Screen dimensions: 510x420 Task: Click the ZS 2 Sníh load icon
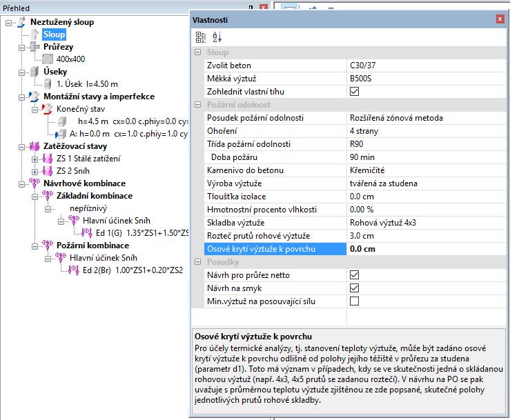pyautogui.click(x=48, y=171)
